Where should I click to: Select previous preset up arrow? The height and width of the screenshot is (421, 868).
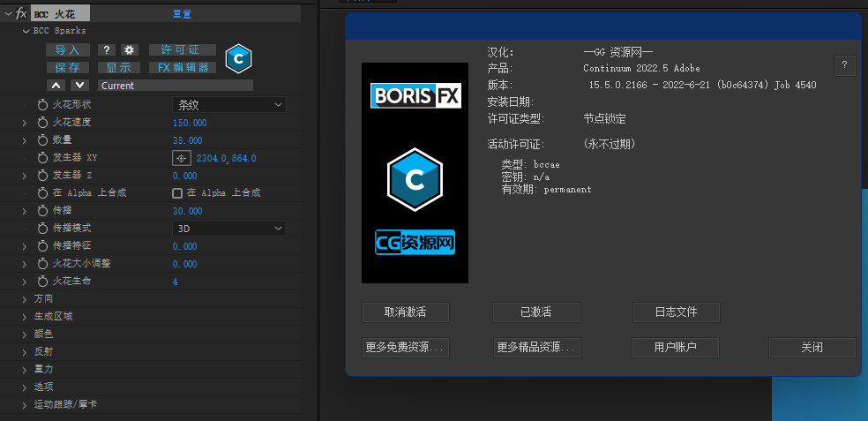[57, 86]
